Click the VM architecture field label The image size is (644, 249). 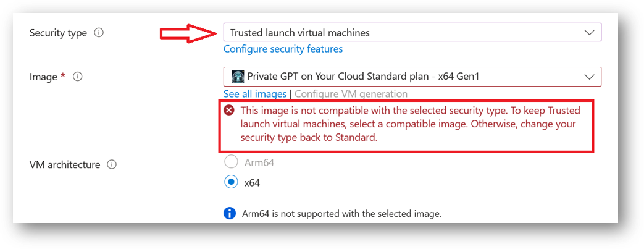65,165
